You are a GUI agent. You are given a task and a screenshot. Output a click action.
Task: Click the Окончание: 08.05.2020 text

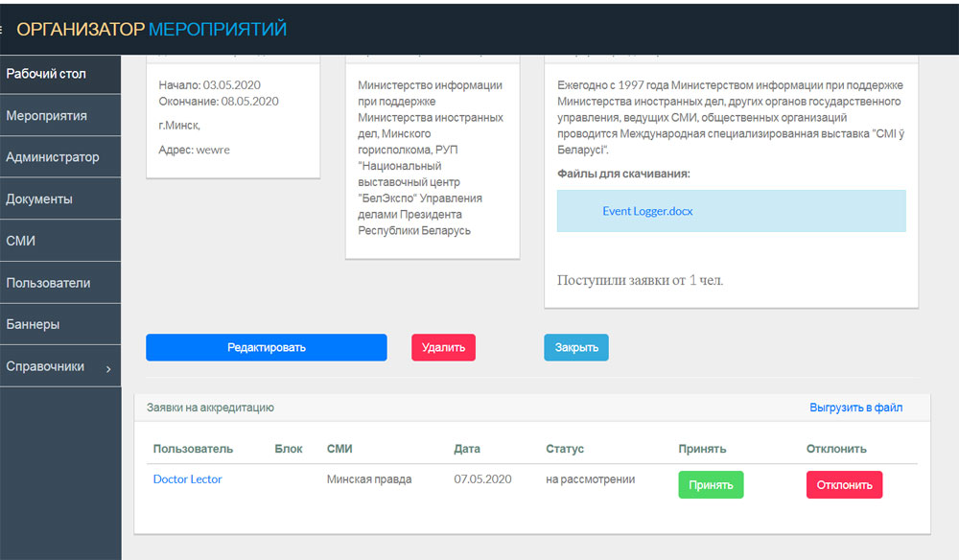coord(219,102)
